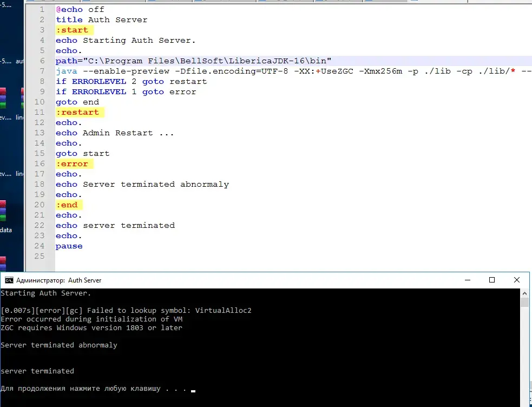This screenshot has height=407, width=532.
Task: Open the console system menu icon beside Администратор
Action: pyautogui.click(x=9, y=280)
